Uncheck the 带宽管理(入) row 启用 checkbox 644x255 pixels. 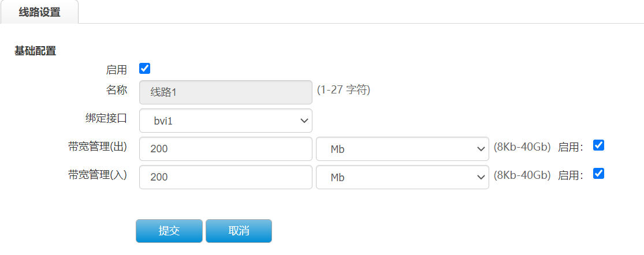pos(599,174)
